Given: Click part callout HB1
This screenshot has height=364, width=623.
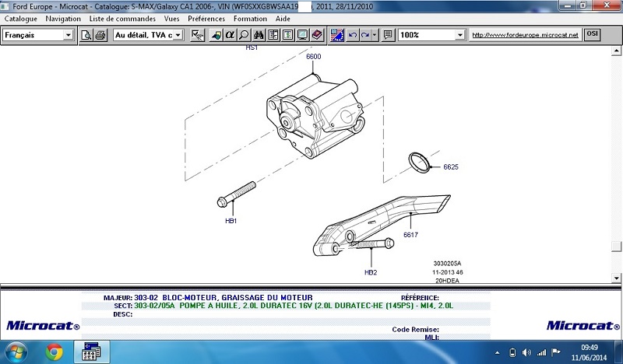Looking at the screenshot, I should [x=231, y=221].
